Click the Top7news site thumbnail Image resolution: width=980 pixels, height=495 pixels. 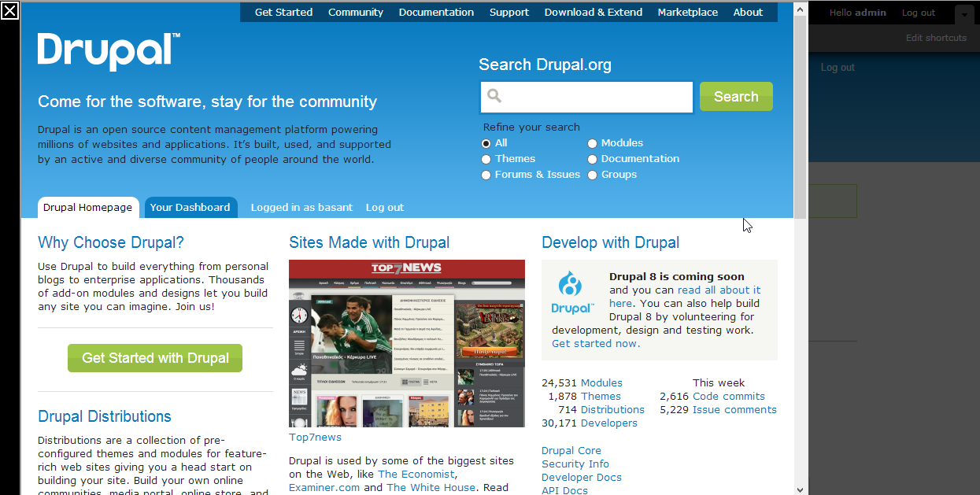pos(406,344)
